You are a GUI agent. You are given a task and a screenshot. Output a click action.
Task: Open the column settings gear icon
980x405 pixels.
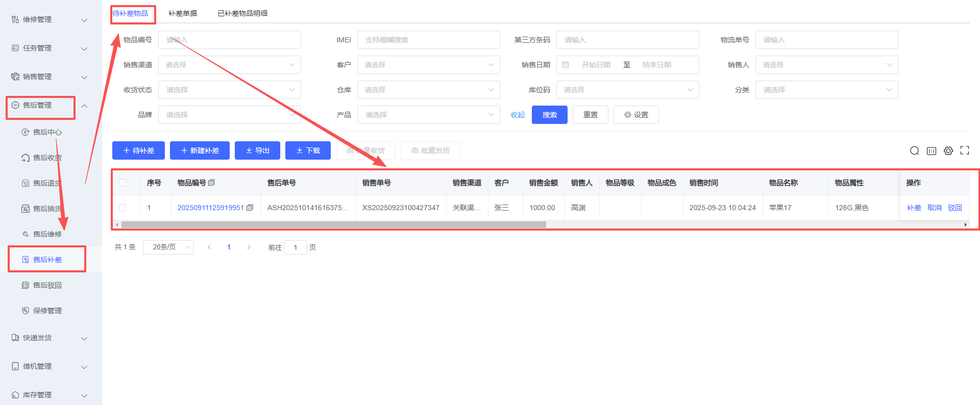pos(948,150)
